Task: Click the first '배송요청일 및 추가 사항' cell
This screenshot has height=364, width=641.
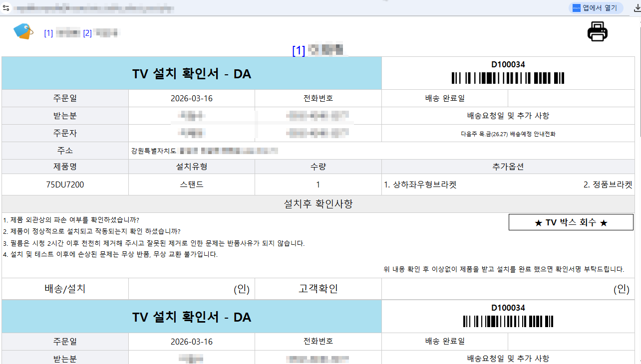Action: click(x=508, y=116)
